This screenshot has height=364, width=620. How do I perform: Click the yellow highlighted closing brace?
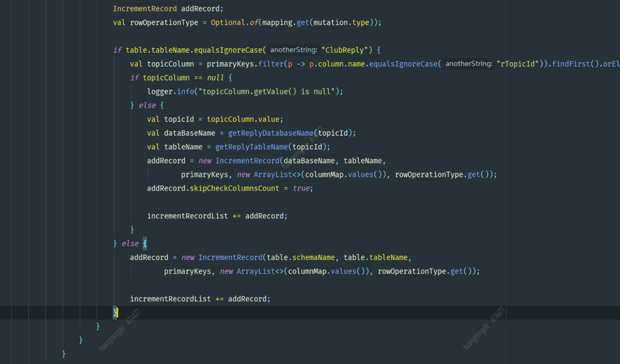pos(116,313)
